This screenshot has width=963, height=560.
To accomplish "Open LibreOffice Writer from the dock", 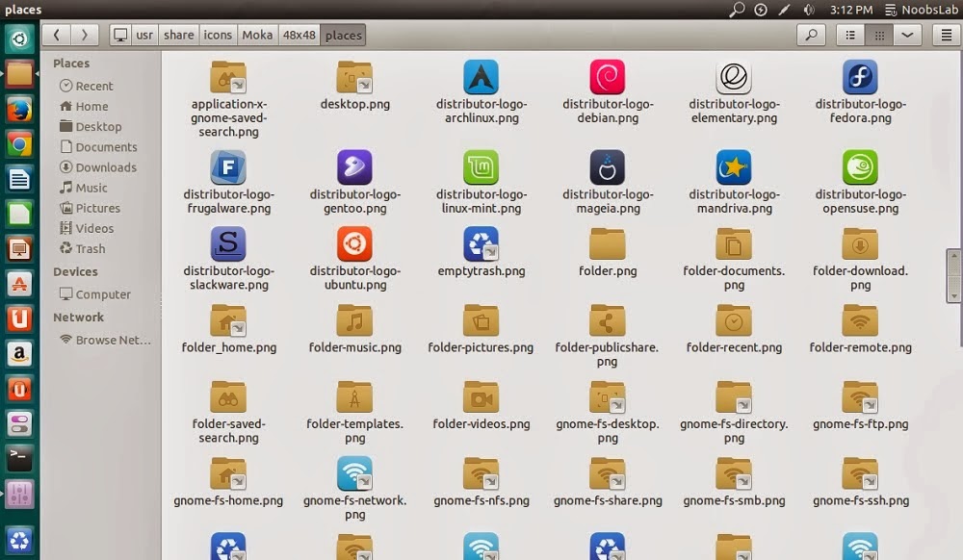I will click(x=20, y=179).
